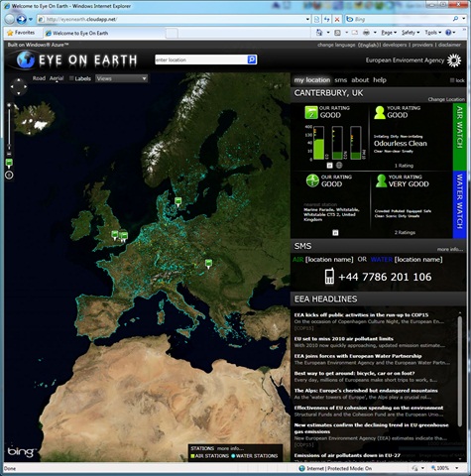Click the small globe icon under air bars
Viewport: 471px width, 476px height.
339,166
